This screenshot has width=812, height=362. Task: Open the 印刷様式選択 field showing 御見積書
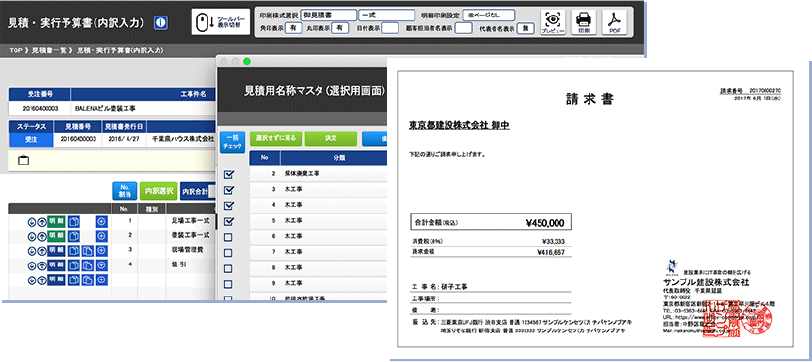point(328,15)
